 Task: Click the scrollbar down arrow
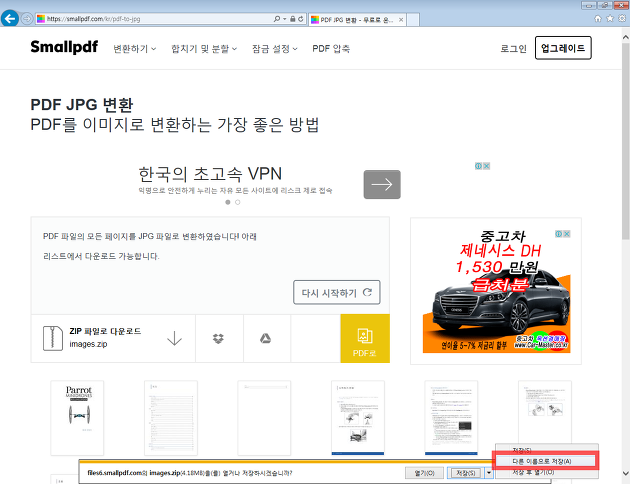coord(626,474)
